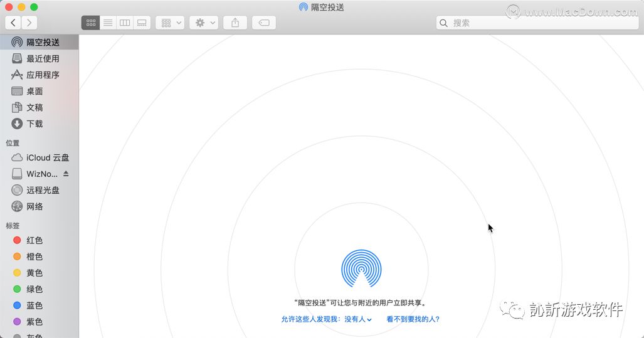
Task: Open the group-by items dropdown
Action: point(170,23)
